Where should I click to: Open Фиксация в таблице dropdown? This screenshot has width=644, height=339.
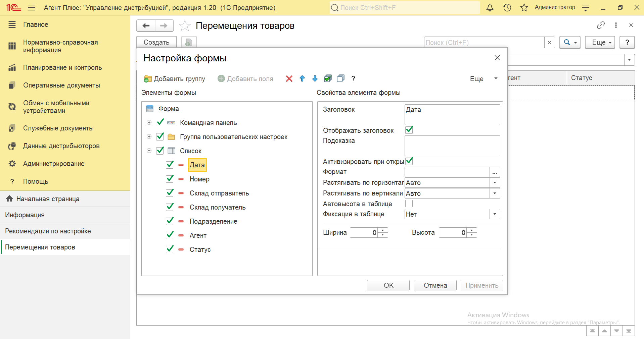click(x=495, y=214)
